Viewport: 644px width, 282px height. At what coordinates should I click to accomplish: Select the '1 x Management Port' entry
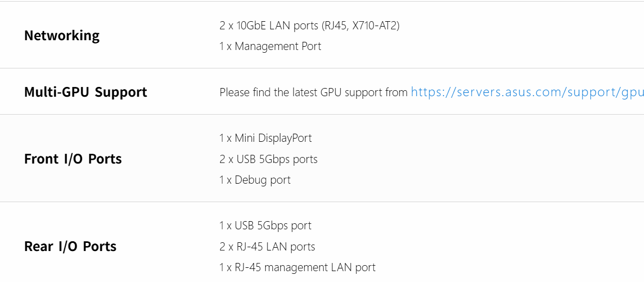(270, 47)
